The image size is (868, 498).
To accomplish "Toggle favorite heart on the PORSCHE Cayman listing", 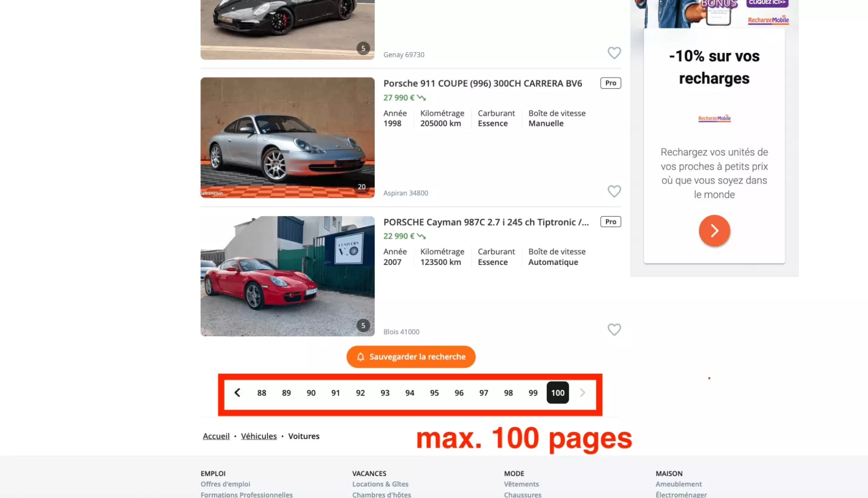I will click(x=614, y=330).
